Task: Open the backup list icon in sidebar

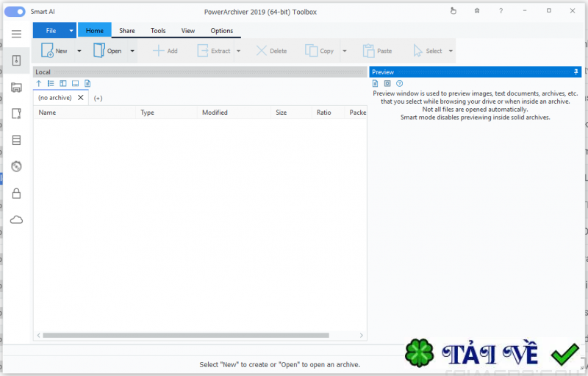Action: [16, 140]
